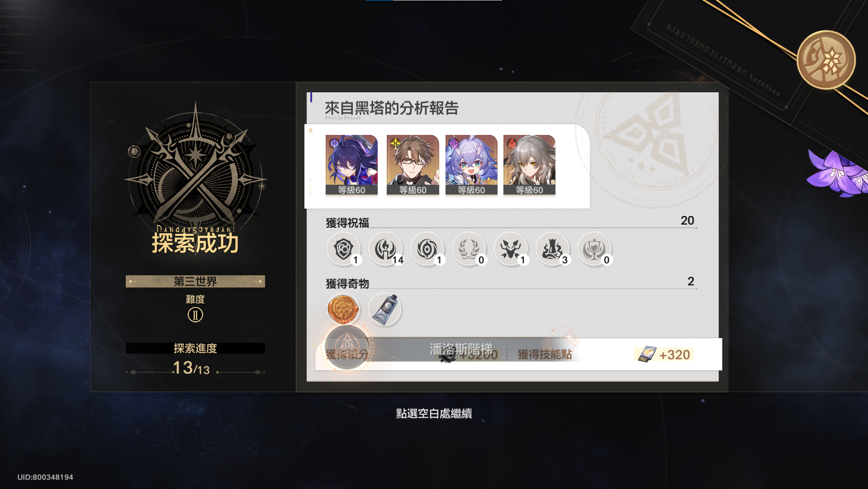Screen dimensions: 868x489
Task: Select the Destruction blessing icon showing 3
Action: 553,249
